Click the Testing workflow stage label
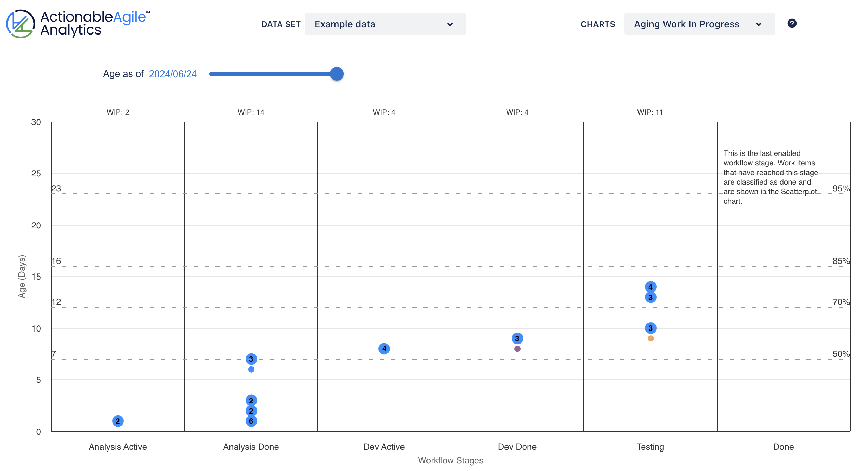The image size is (868, 471). pyautogui.click(x=650, y=447)
